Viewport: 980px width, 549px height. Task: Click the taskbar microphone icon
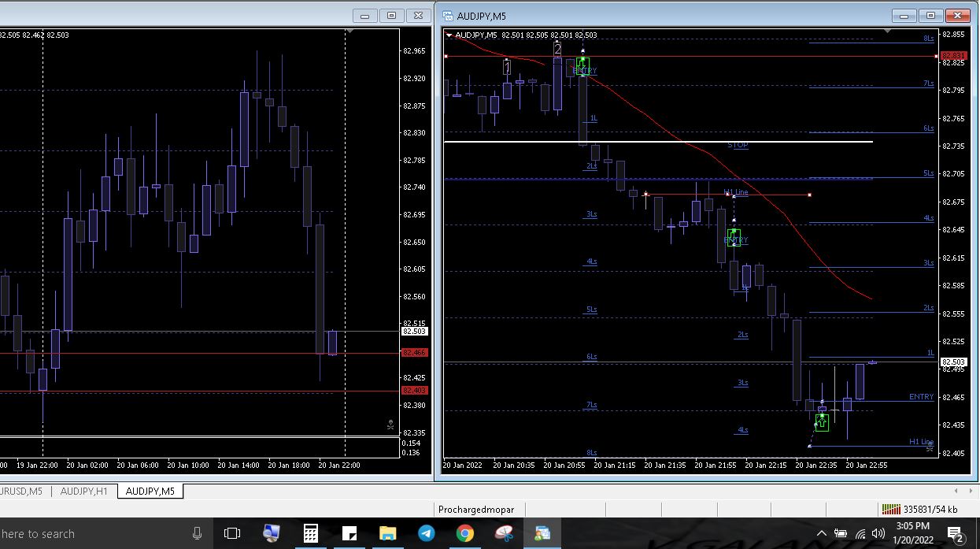(x=197, y=533)
